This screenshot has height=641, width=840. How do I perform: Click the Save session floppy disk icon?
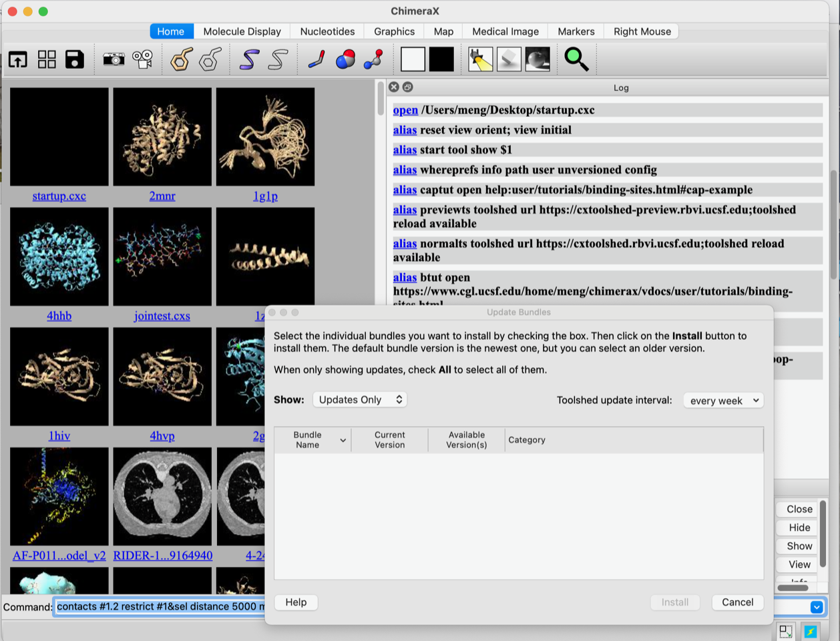(75, 59)
